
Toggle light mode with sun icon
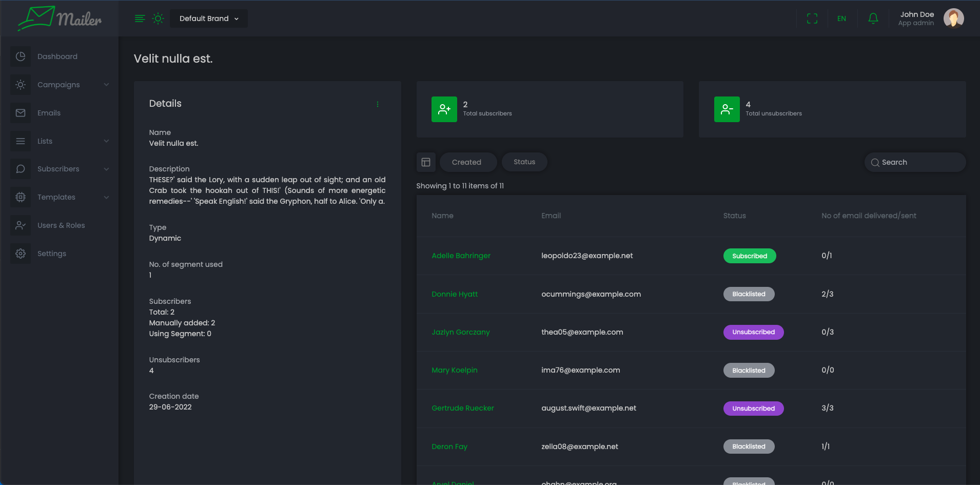tap(158, 18)
